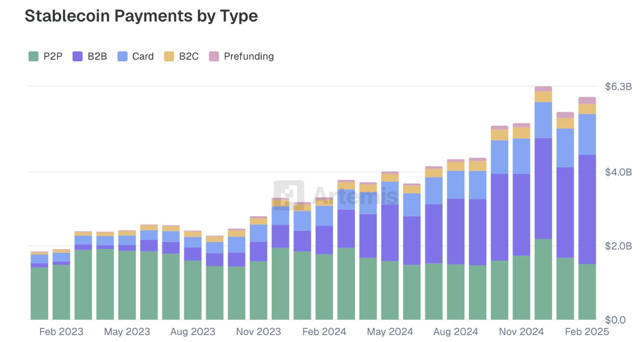Click the green P2P legend swatch
Screen dimensions: 644x342
pos(33,56)
